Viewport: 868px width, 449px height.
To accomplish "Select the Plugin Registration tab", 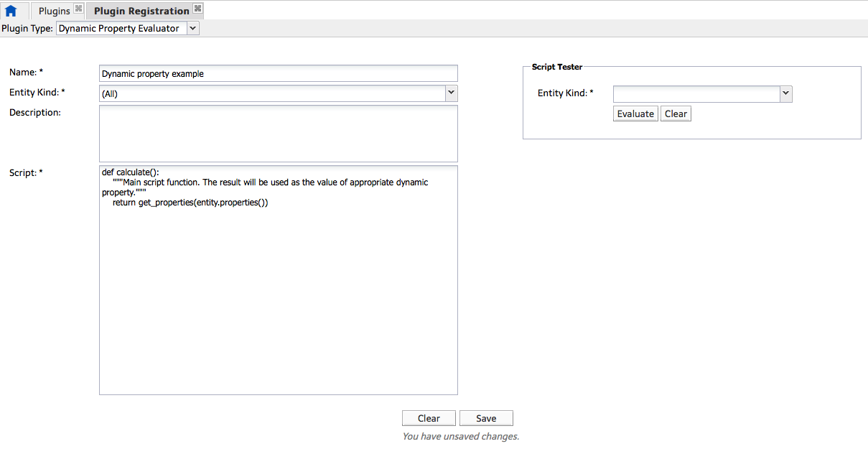I will point(141,11).
